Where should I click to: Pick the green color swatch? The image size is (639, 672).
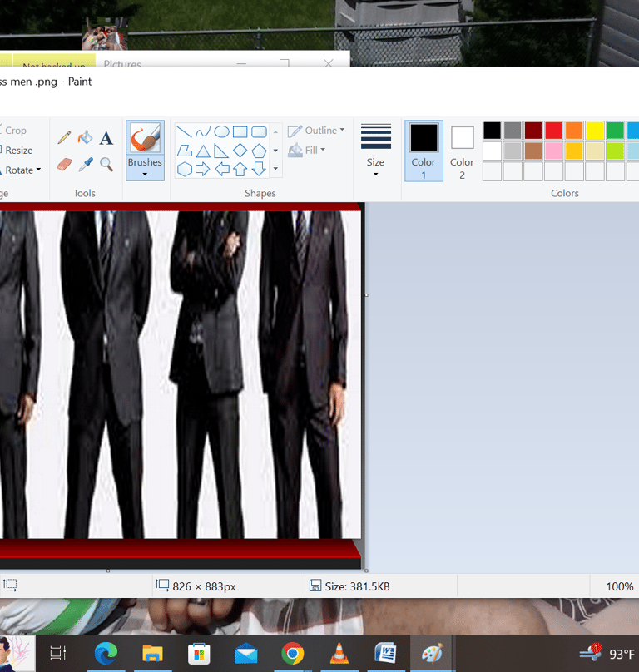(616, 131)
